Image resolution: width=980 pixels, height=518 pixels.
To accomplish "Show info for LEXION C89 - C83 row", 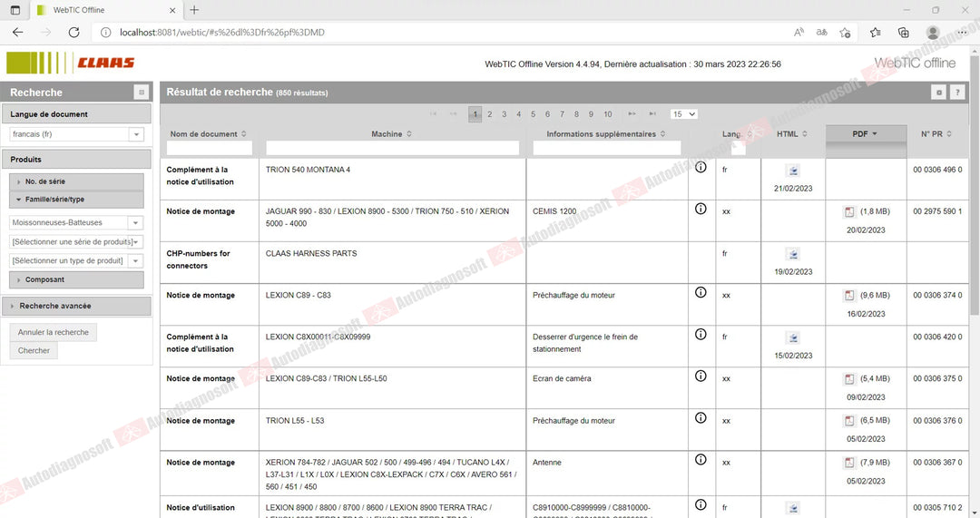I will (701, 292).
